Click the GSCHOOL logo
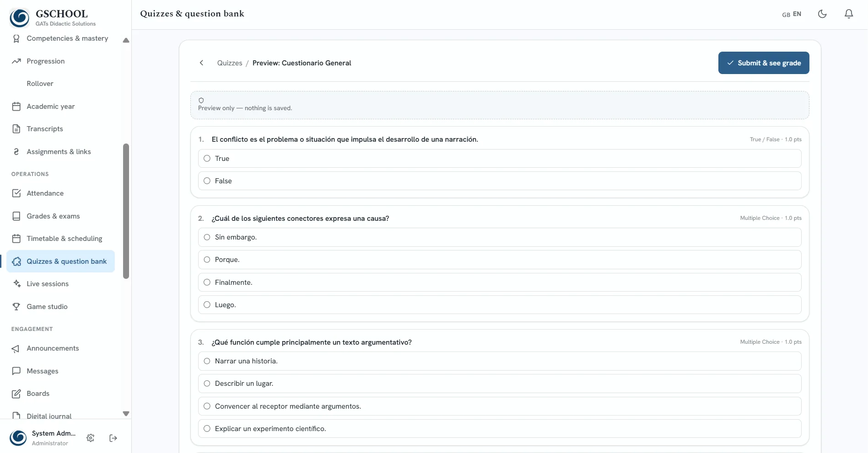 (19, 18)
